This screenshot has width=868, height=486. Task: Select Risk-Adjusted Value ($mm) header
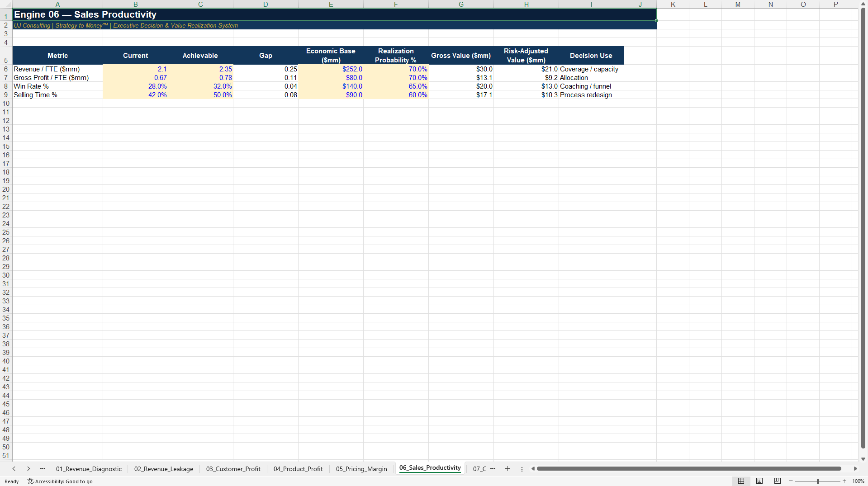tap(526, 56)
